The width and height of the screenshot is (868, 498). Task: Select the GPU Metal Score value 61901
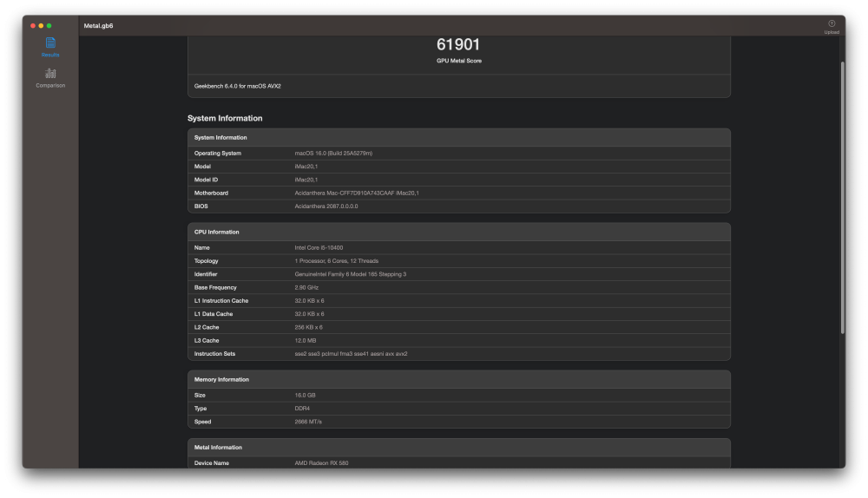[458, 44]
